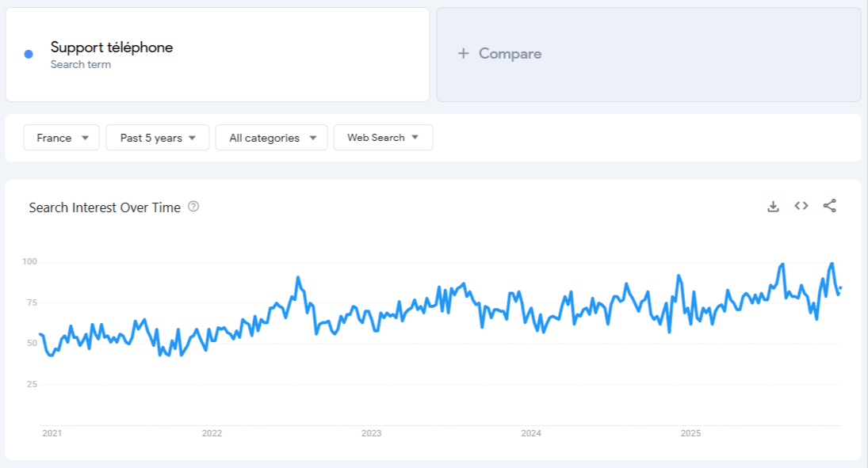Screen dimensions: 868x468
Task: Select the 2025 axis label on the timeline
Action: (x=690, y=433)
